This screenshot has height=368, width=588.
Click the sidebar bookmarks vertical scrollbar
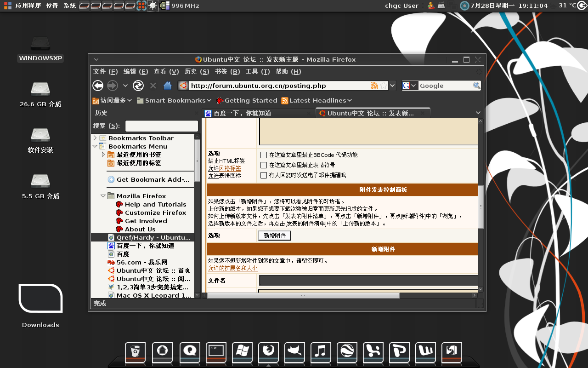point(197,160)
